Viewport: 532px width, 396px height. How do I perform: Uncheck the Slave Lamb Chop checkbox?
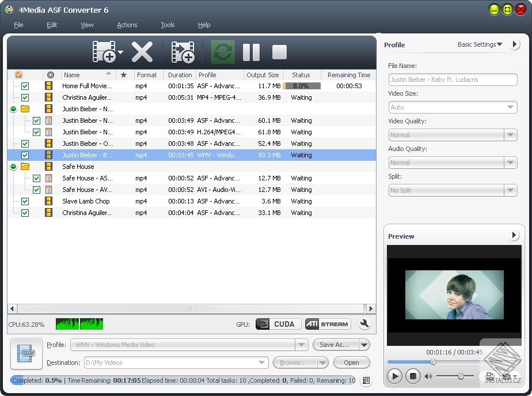(x=25, y=201)
